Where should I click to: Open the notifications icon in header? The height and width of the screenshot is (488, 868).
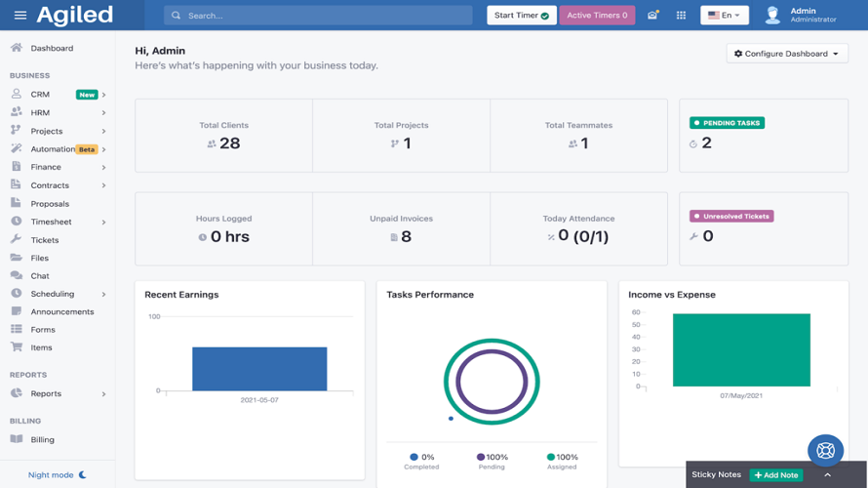(652, 16)
